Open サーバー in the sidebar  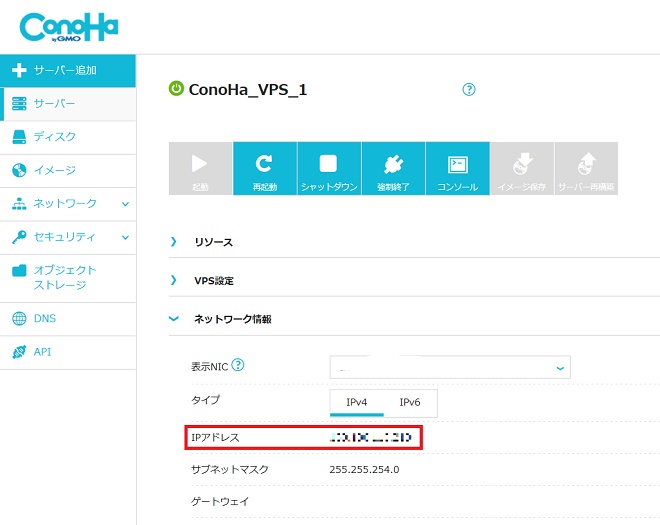pos(68,104)
